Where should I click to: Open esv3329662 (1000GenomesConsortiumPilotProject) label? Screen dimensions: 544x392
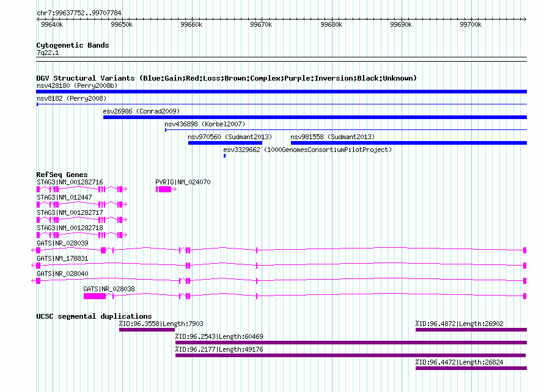[x=307, y=150]
